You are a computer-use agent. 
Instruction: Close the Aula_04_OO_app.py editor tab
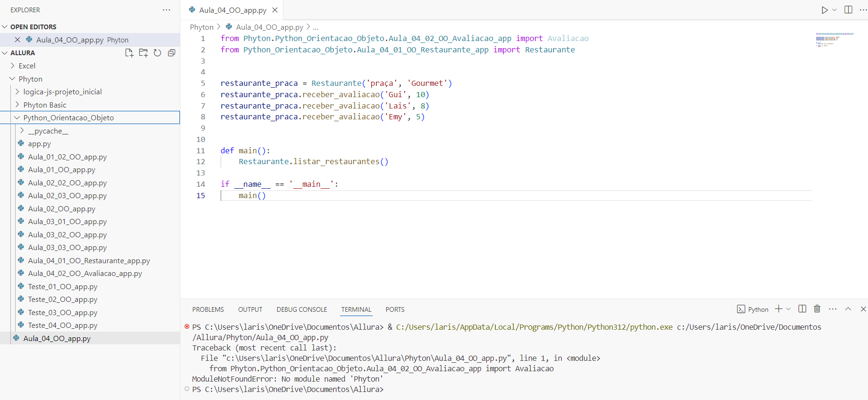(275, 10)
